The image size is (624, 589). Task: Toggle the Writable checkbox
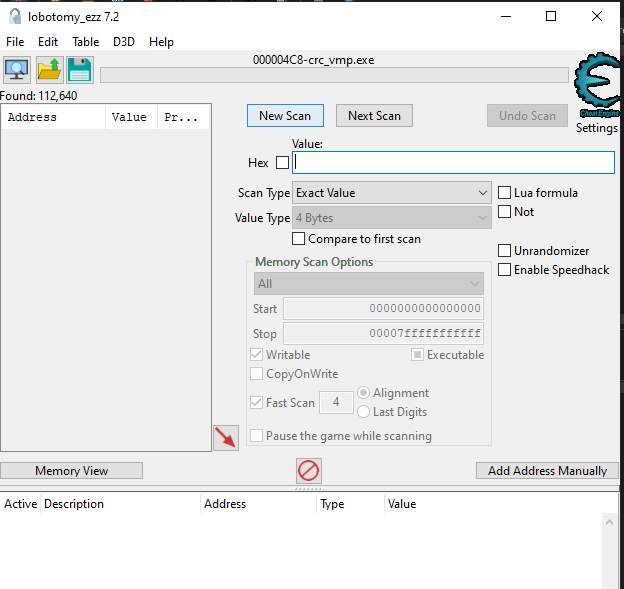tap(256, 355)
